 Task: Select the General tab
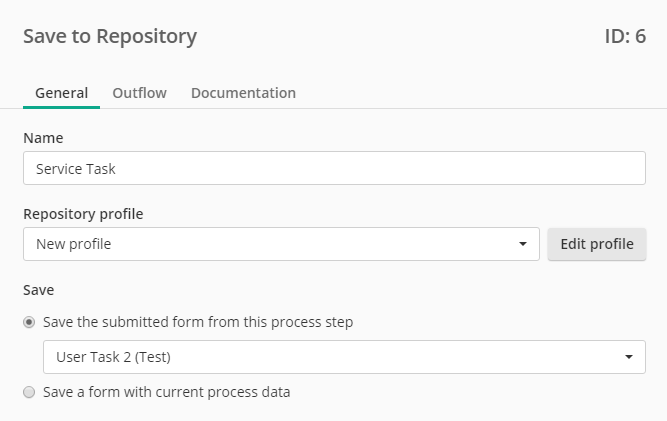click(61, 93)
